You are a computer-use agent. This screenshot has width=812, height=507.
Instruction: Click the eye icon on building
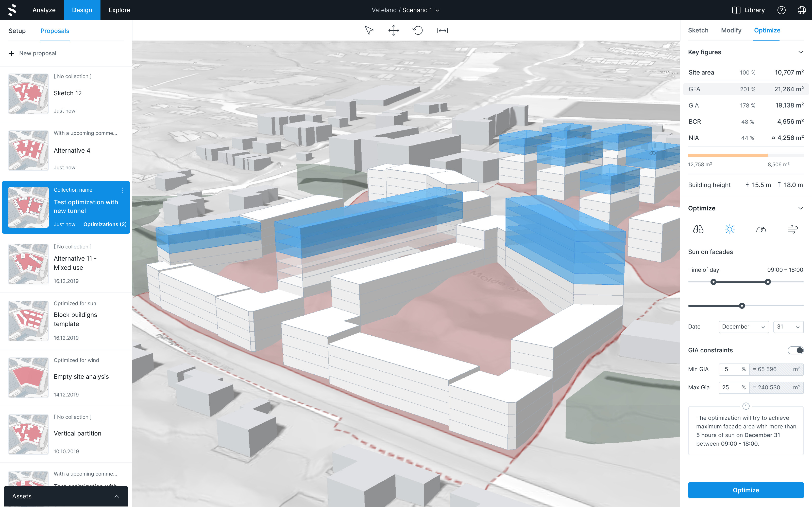[652, 153]
